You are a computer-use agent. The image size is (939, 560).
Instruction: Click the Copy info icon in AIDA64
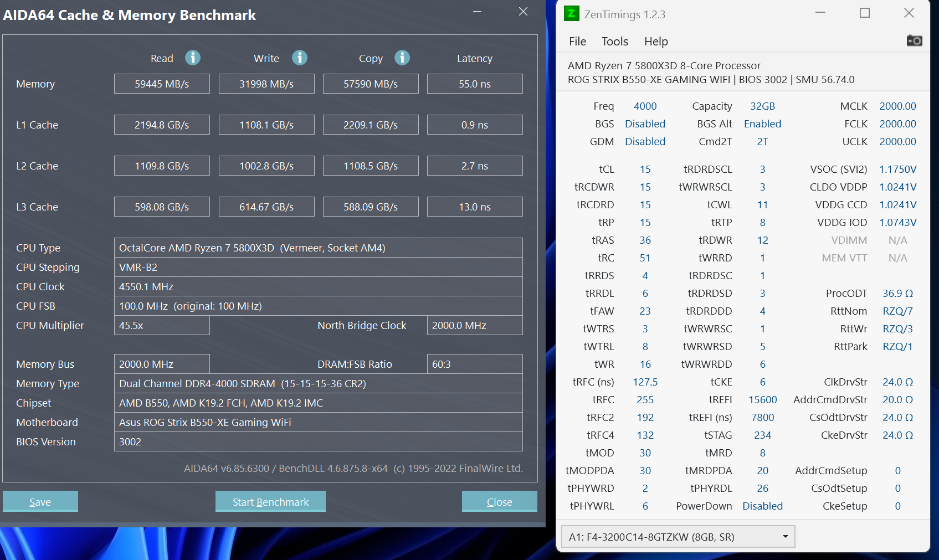click(402, 58)
